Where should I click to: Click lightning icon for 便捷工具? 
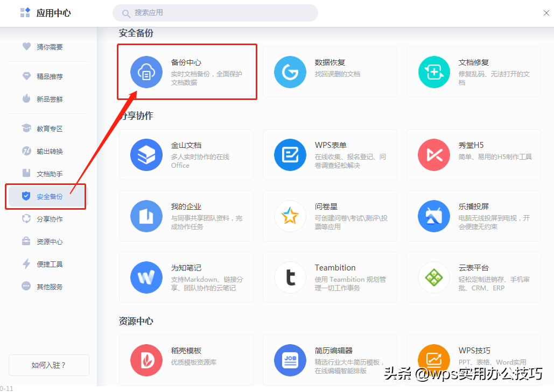(x=26, y=263)
